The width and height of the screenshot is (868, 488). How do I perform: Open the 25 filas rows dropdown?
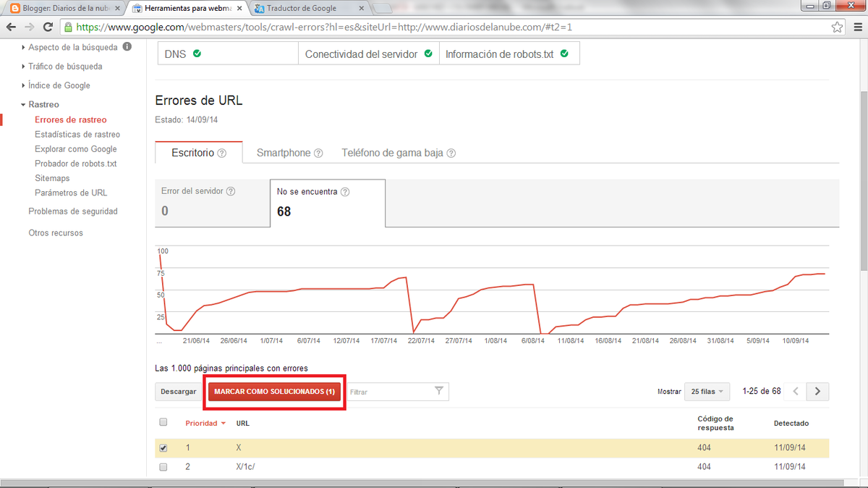(x=707, y=392)
